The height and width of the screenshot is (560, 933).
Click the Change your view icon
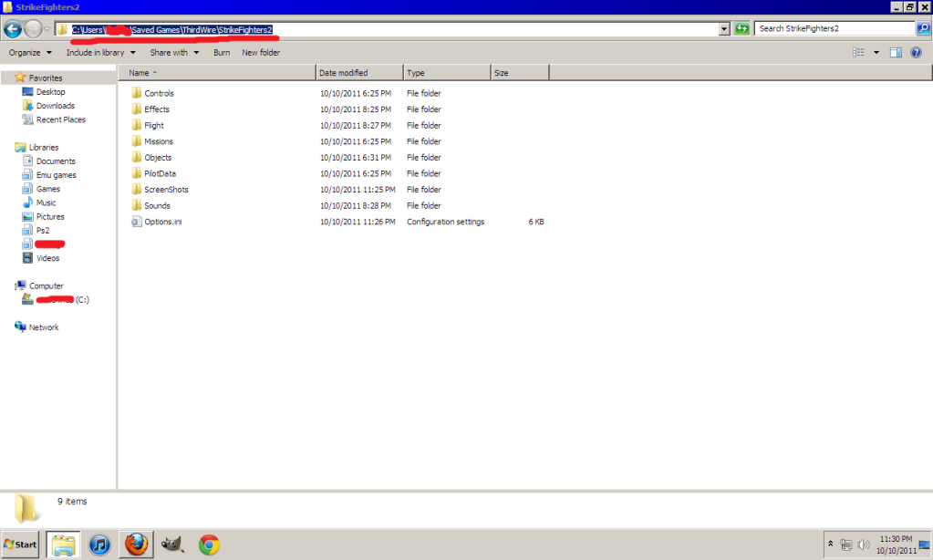click(x=858, y=52)
